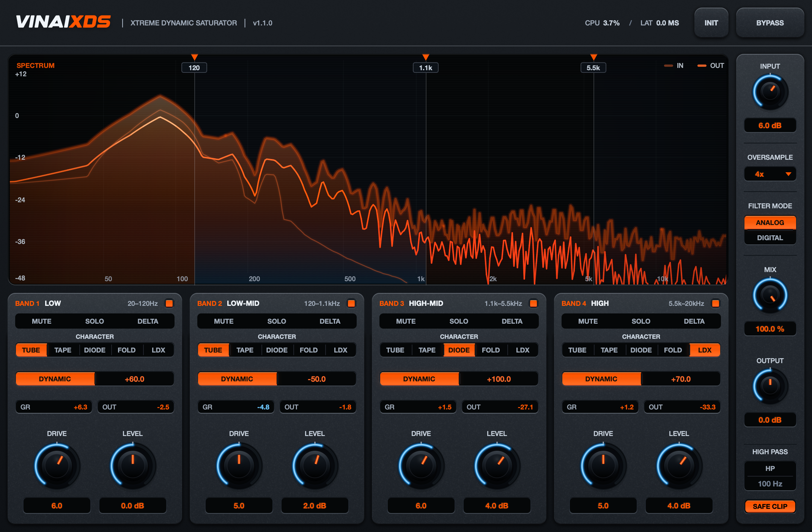Image resolution: width=812 pixels, height=532 pixels.
Task: Click Band 1 drive value 6.0
Action: click(57, 506)
